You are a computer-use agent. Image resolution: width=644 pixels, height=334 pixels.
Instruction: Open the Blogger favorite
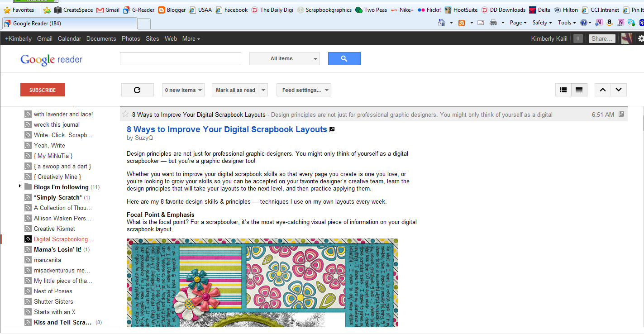[x=172, y=10]
